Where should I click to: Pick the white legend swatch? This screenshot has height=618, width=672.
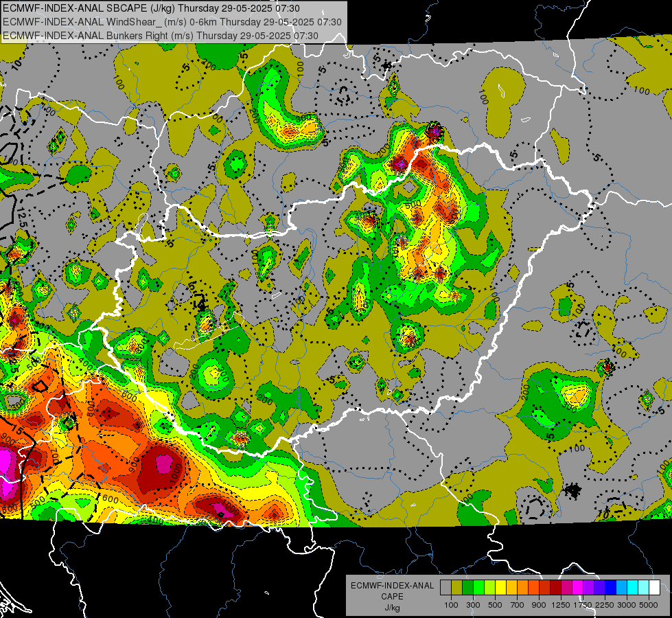click(x=654, y=588)
